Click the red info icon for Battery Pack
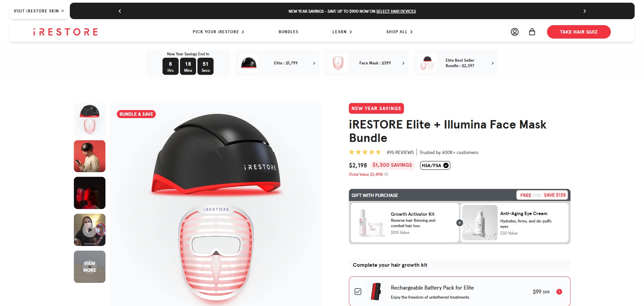This screenshot has width=644, height=306. tap(559, 292)
